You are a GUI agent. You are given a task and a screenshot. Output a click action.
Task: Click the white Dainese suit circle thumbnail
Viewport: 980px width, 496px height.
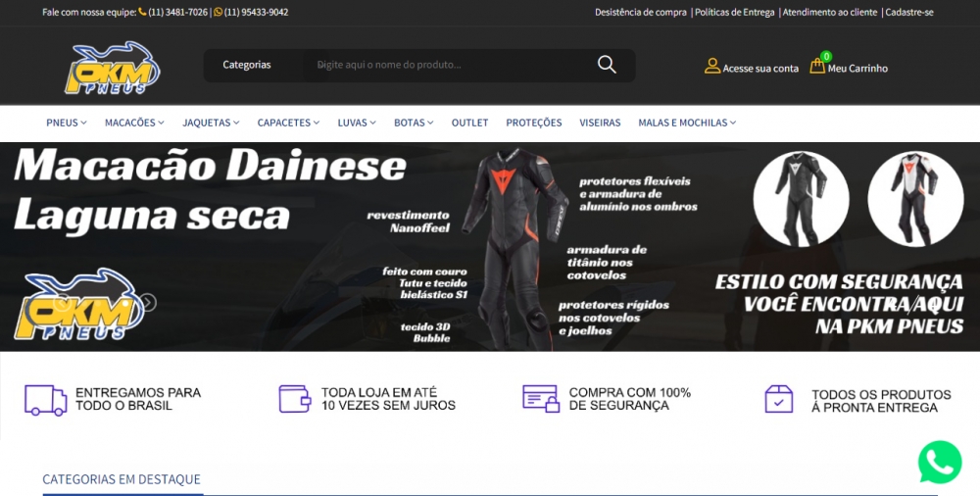(915, 199)
